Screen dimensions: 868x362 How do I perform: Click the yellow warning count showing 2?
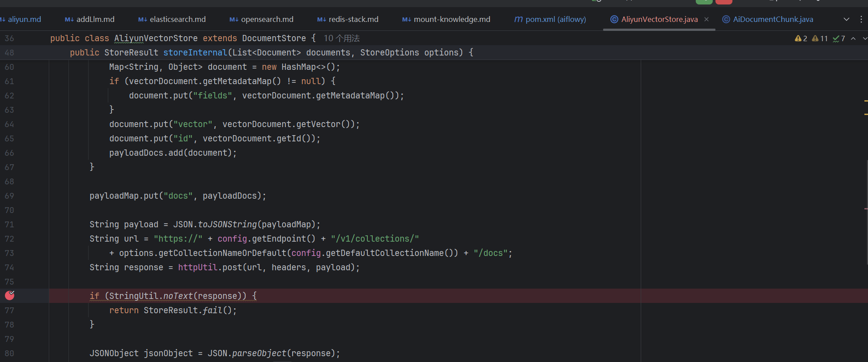(801, 38)
